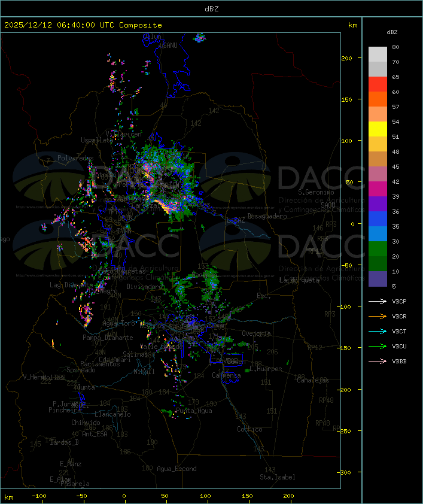Click the Nihuil map label
The image size is (423, 504).
point(144,372)
